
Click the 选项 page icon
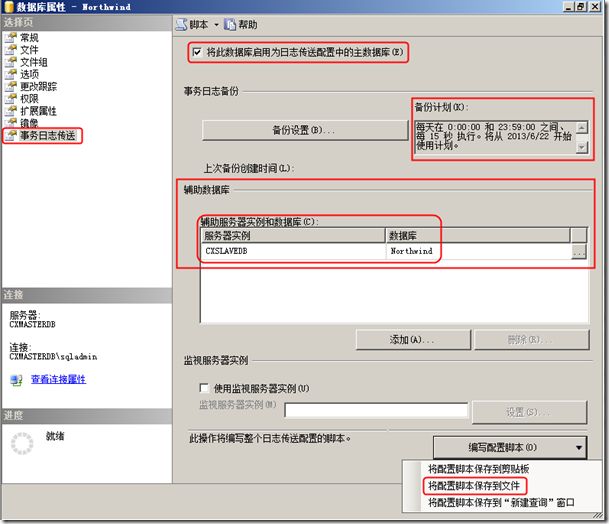click(x=11, y=74)
